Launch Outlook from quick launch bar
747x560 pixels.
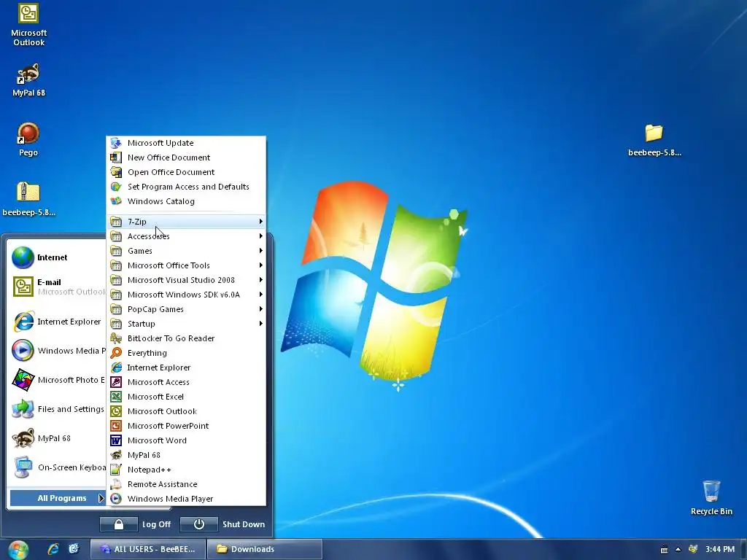(74, 549)
